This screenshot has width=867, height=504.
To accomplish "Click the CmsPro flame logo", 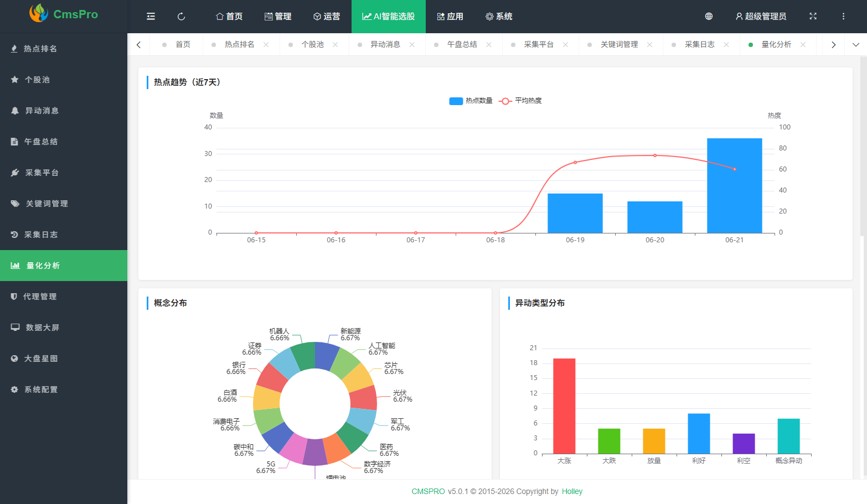I will click(x=39, y=13).
